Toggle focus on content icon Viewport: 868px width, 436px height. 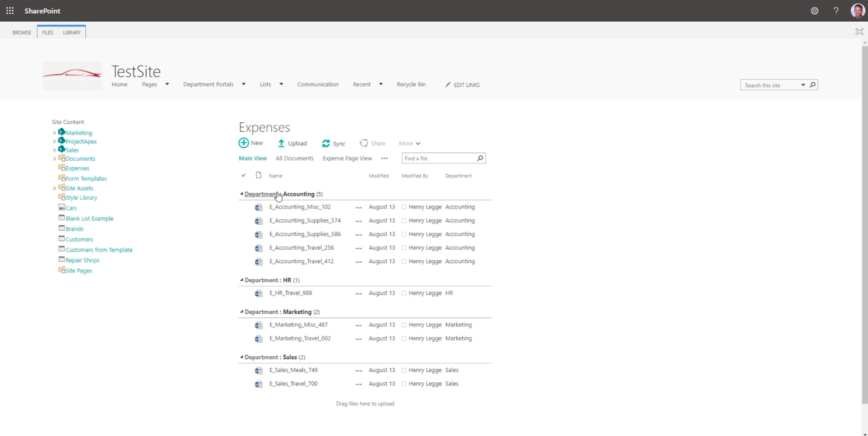(859, 31)
